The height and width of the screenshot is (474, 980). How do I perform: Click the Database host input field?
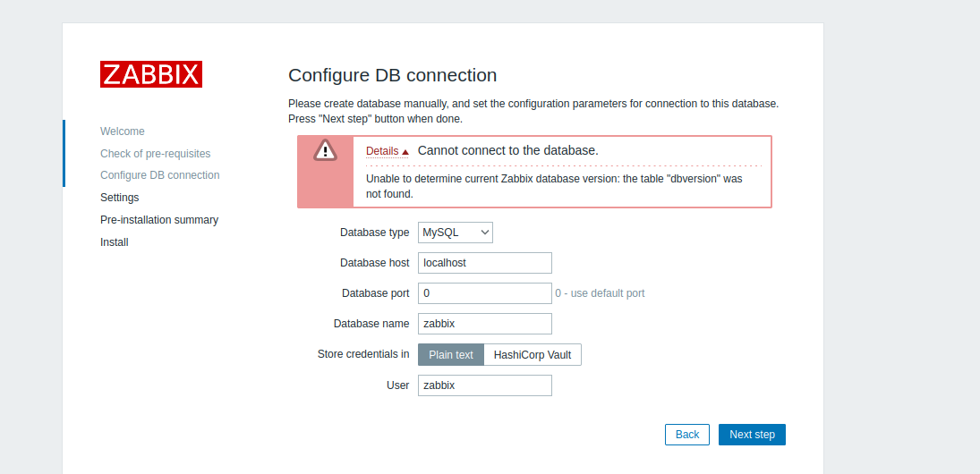coord(484,263)
